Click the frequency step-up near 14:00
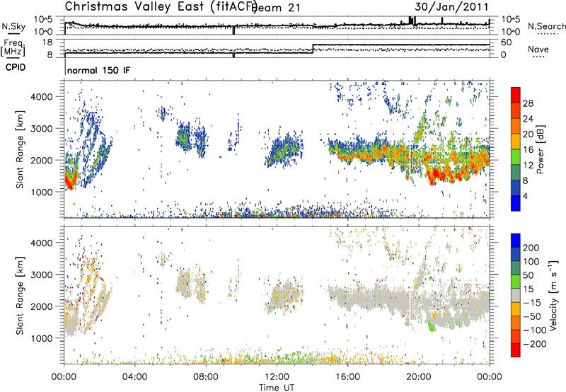 pyautogui.click(x=313, y=49)
